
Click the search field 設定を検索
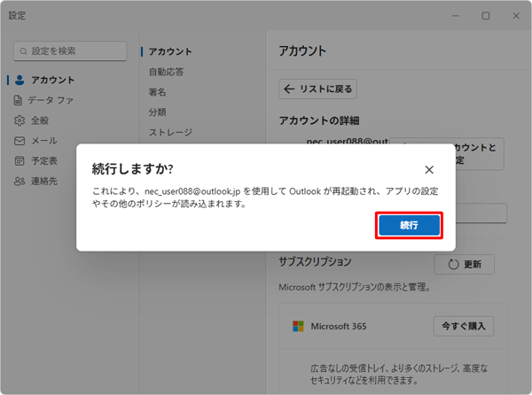[x=70, y=51]
